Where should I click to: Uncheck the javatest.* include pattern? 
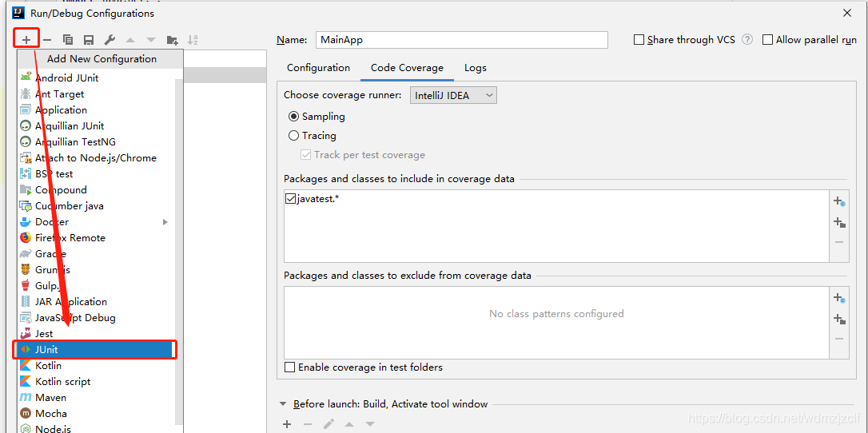pyautogui.click(x=291, y=198)
